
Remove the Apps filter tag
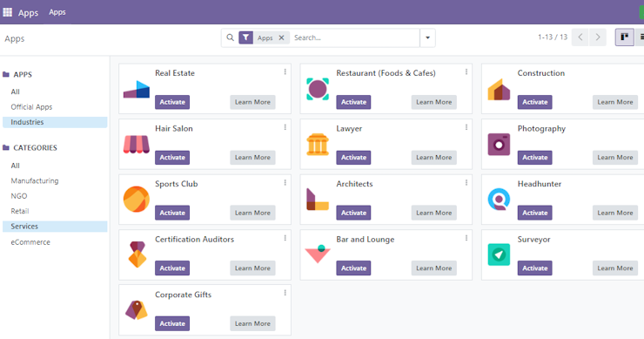click(x=281, y=37)
